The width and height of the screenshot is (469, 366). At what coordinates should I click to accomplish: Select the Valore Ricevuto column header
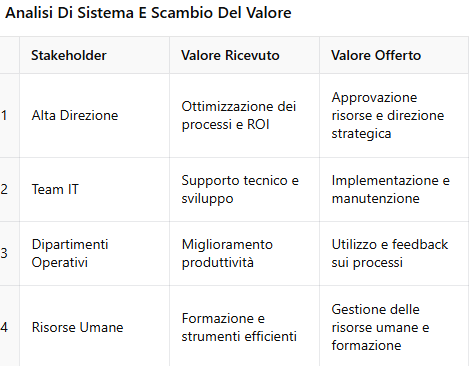tap(244, 55)
